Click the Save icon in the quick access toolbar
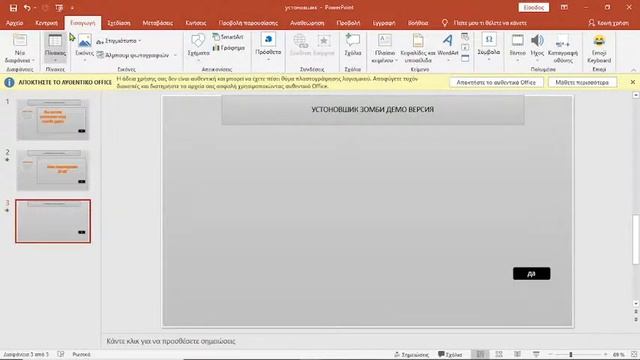 click(13, 8)
